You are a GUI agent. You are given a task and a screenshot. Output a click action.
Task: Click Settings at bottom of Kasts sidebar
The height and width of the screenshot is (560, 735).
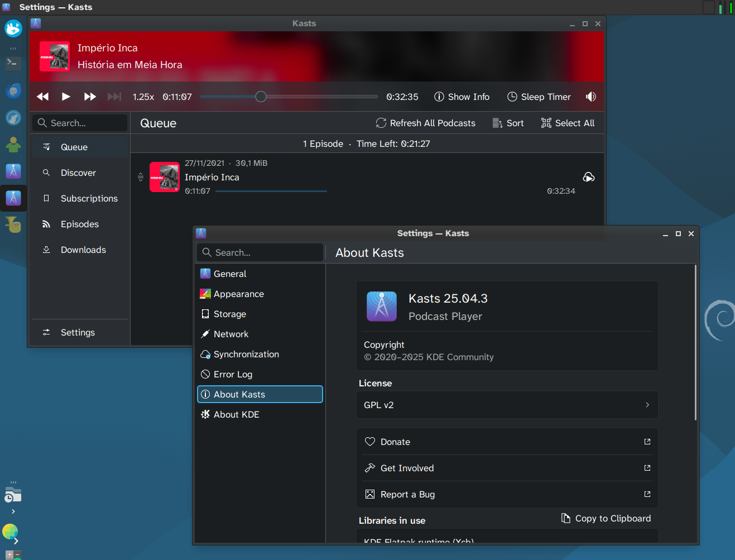[79, 332]
